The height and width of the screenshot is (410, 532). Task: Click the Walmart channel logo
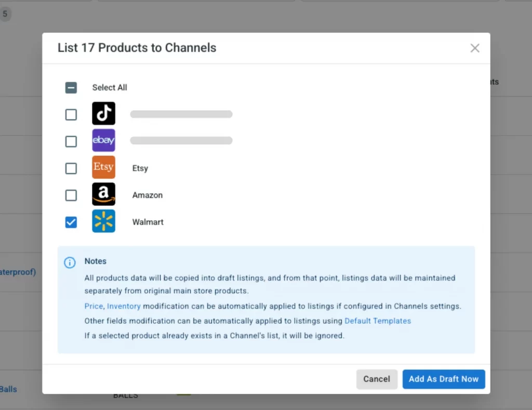click(103, 221)
